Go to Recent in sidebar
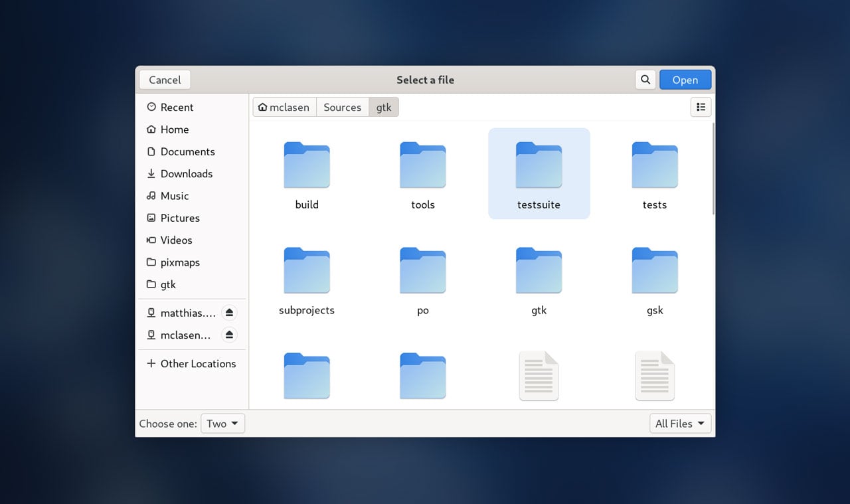 pyautogui.click(x=192, y=107)
